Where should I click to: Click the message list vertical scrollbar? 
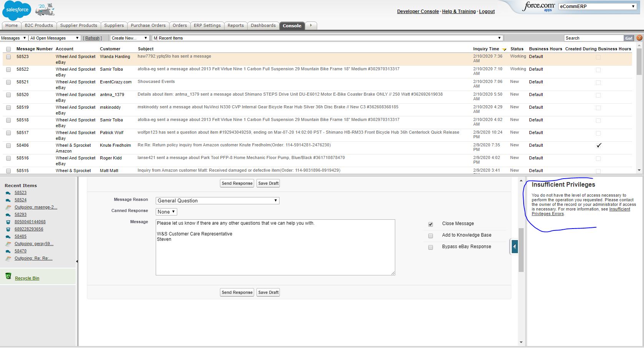pos(639,61)
